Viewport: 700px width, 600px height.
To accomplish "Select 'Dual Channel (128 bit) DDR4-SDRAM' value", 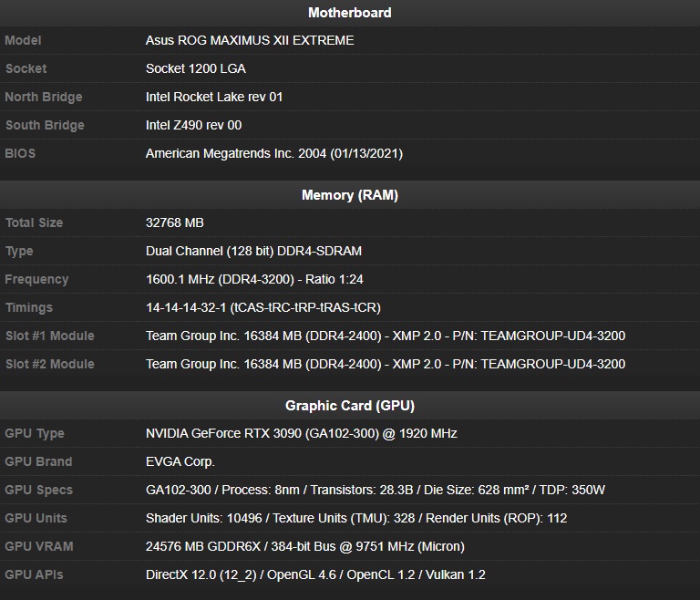I will (253, 251).
